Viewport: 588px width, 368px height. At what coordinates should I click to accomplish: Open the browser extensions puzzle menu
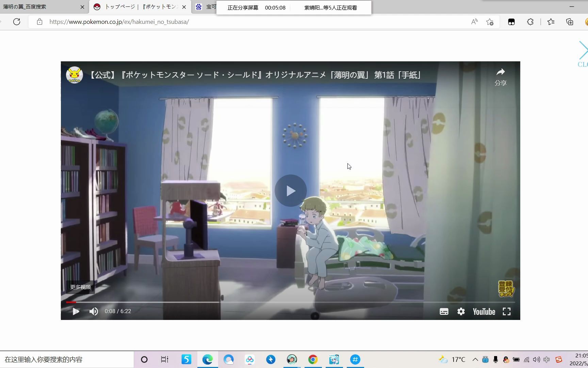[x=530, y=22]
